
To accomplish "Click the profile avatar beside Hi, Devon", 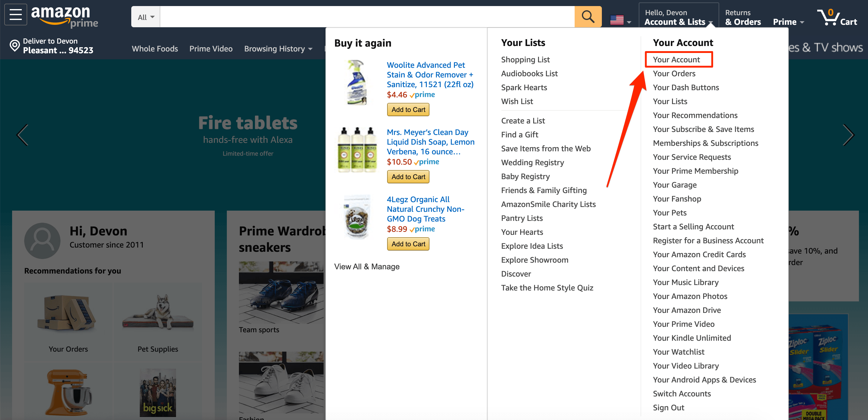I will click(x=42, y=240).
